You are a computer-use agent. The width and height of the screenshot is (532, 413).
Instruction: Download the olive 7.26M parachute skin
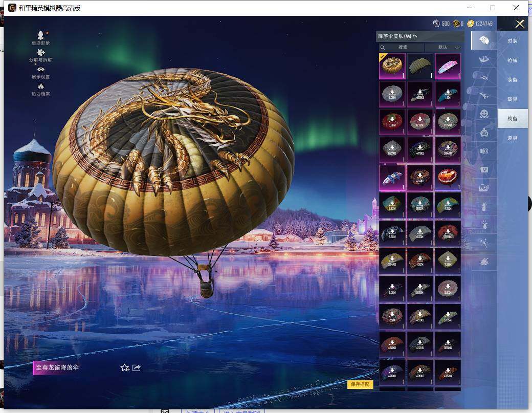click(x=448, y=261)
